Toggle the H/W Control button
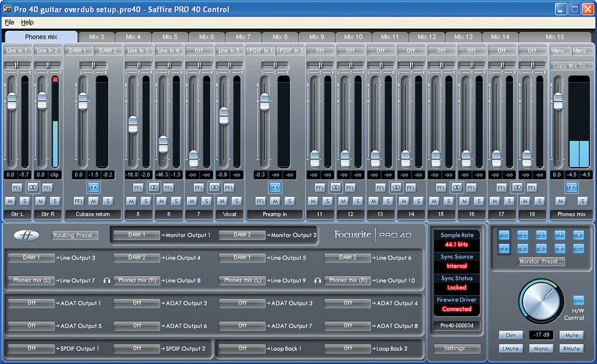Viewport: 597px width, 364px height. point(578,300)
